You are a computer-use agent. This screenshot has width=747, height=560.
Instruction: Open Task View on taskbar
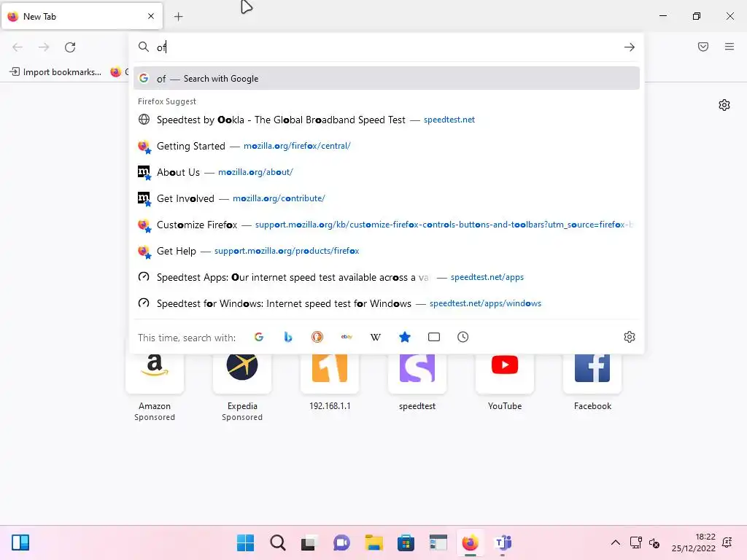pos(309,542)
